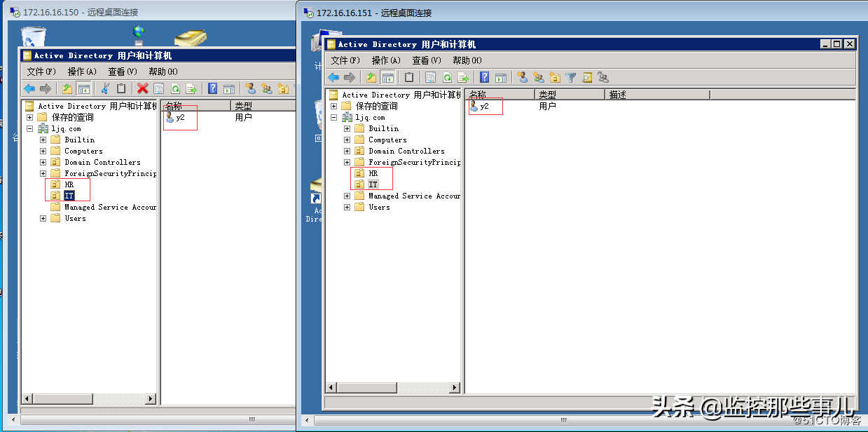The image size is (868, 432).
Task: Click green Refresh icon in left window toolbar
Action: [x=175, y=88]
